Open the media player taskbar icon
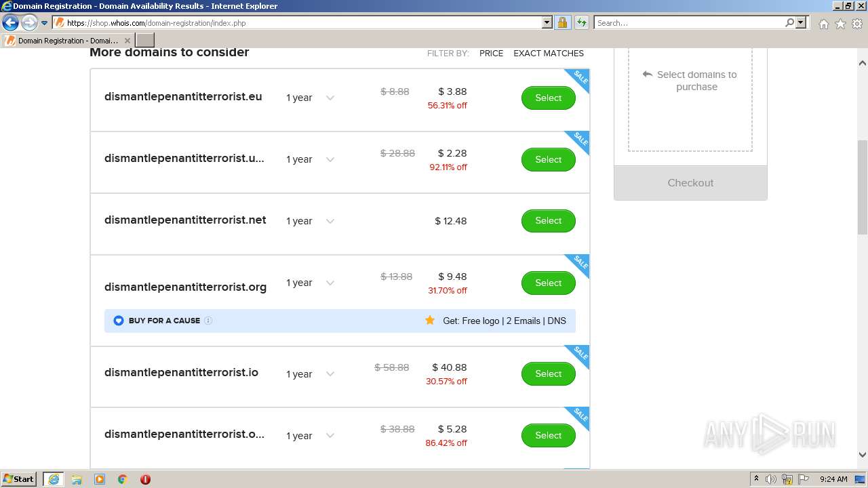 100,479
